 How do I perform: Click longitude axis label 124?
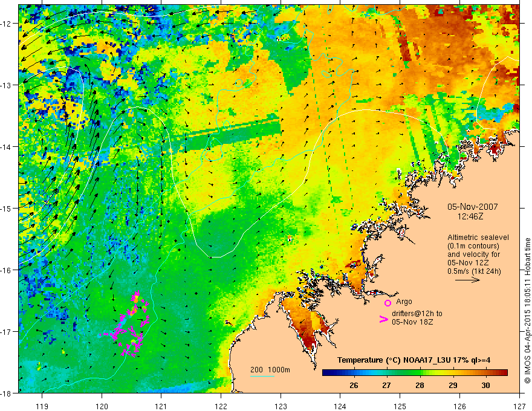pos(340,406)
